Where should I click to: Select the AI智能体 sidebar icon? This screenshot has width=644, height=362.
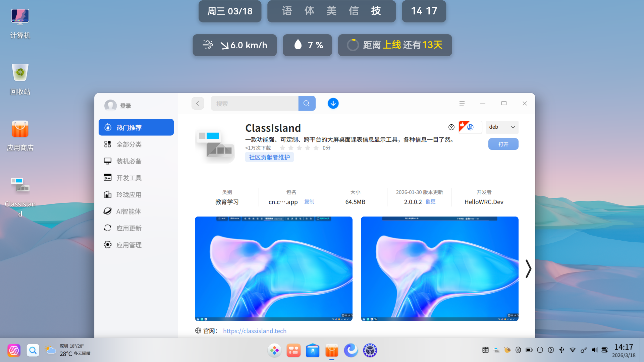click(x=108, y=211)
